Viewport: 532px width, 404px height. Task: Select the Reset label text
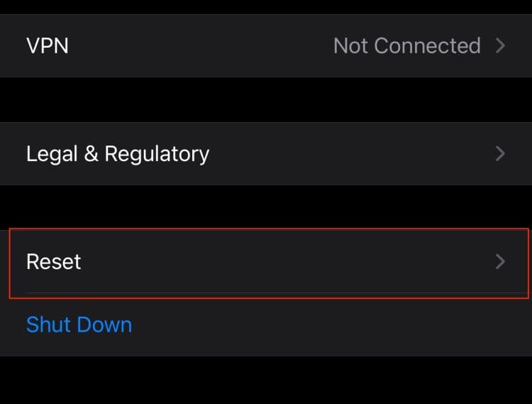pyautogui.click(x=54, y=262)
